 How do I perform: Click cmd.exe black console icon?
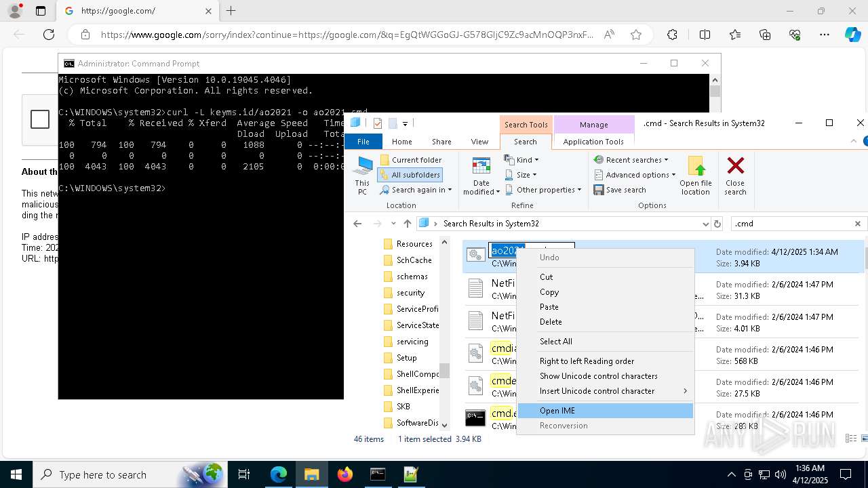(475, 418)
